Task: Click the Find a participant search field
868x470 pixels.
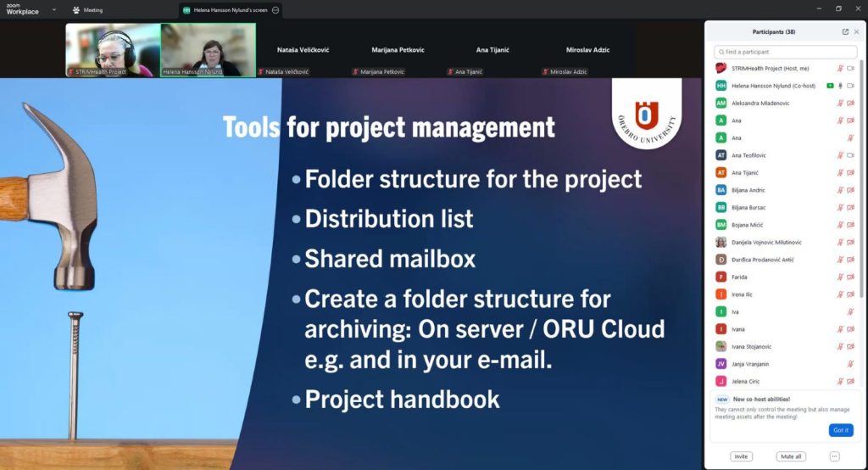Action: click(784, 52)
